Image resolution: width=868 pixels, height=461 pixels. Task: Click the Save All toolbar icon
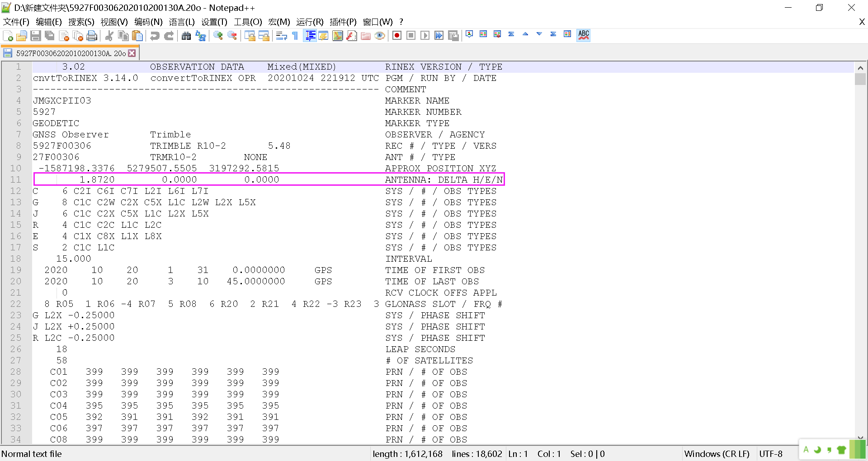click(x=50, y=36)
